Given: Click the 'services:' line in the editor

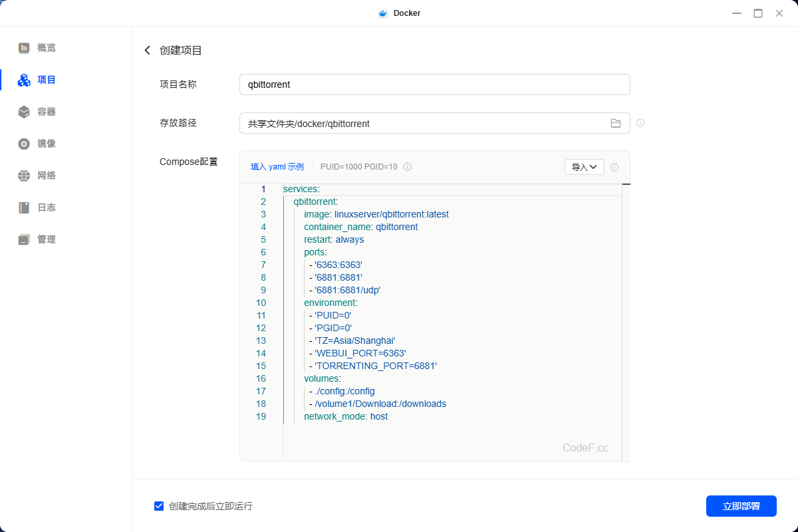Looking at the screenshot, I should 301,189.
